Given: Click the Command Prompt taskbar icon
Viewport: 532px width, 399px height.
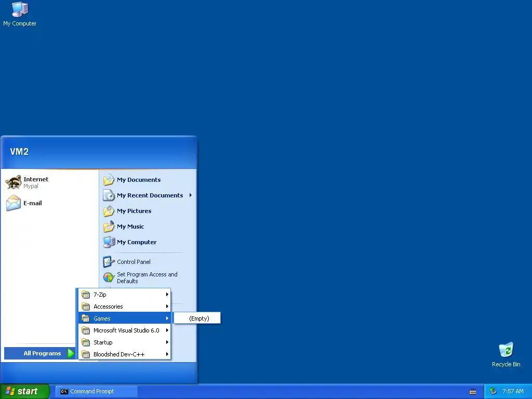Looking at the screenshot, I should [x=64, y=392].
